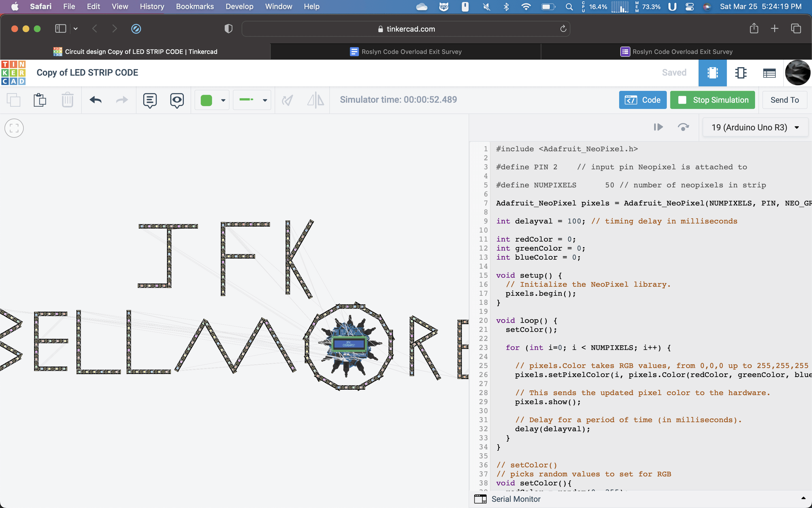Show Safari tab overview
The height and width of the screenshot is (508, 812).
pos(796,29)
